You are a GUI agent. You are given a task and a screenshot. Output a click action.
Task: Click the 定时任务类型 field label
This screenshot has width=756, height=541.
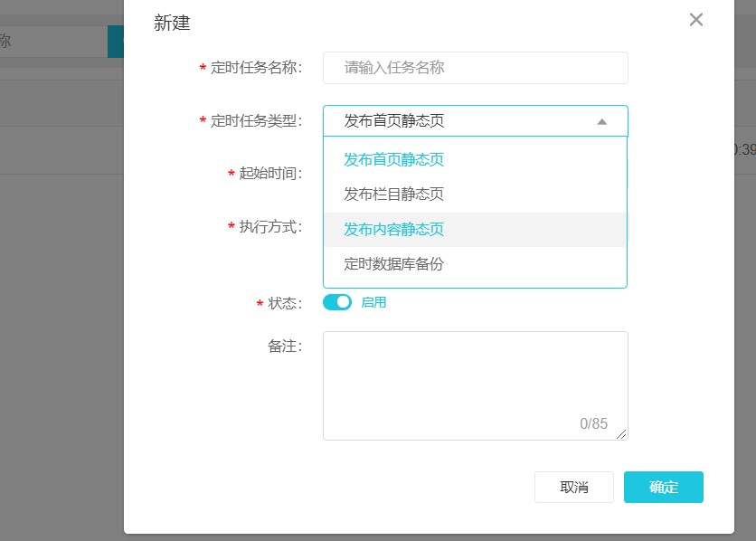pyautogui.click(x=256, y=121)
